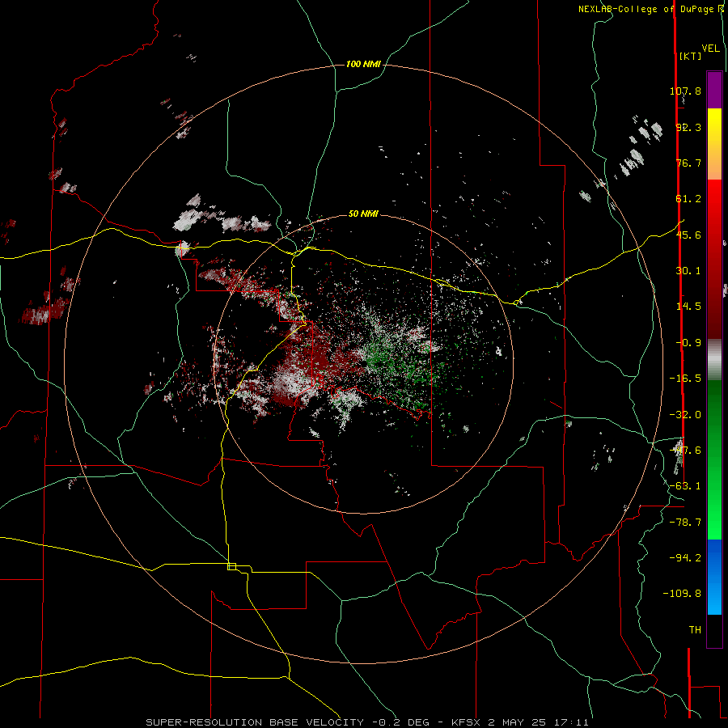Click the 76.7 scale value
This screenshot has height=728, width=728.
click(x=688, y=163)
